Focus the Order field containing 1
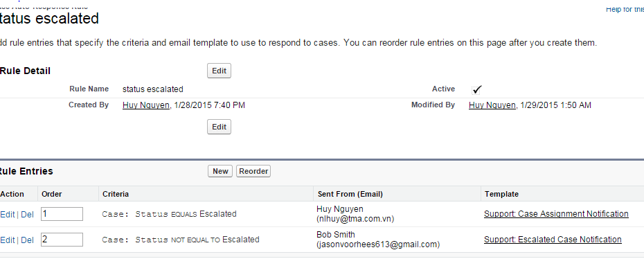 62,214
